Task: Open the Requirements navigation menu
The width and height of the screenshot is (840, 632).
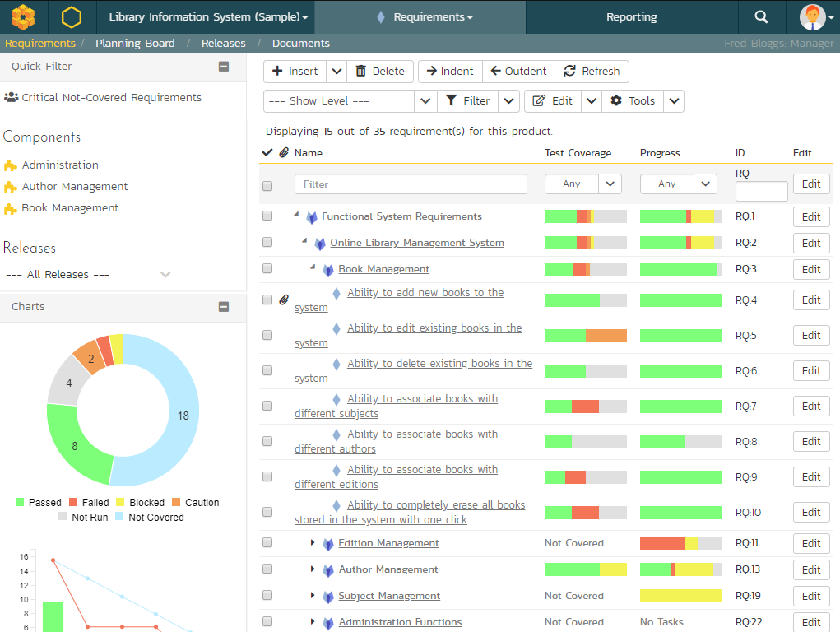Action: pyautogui.click(x=426, y=16)
